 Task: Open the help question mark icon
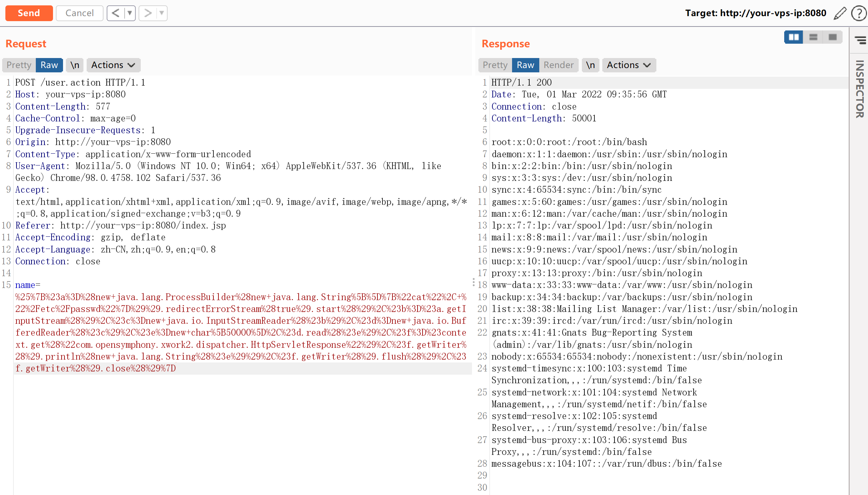click(859, 13)
